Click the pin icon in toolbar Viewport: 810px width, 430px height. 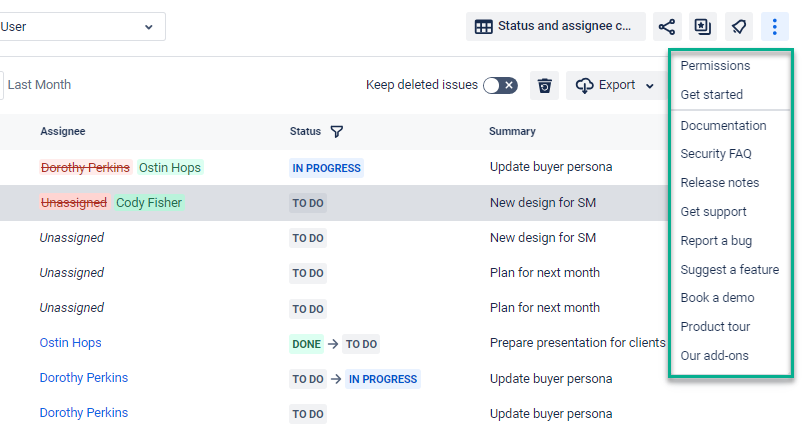point(739,27)
